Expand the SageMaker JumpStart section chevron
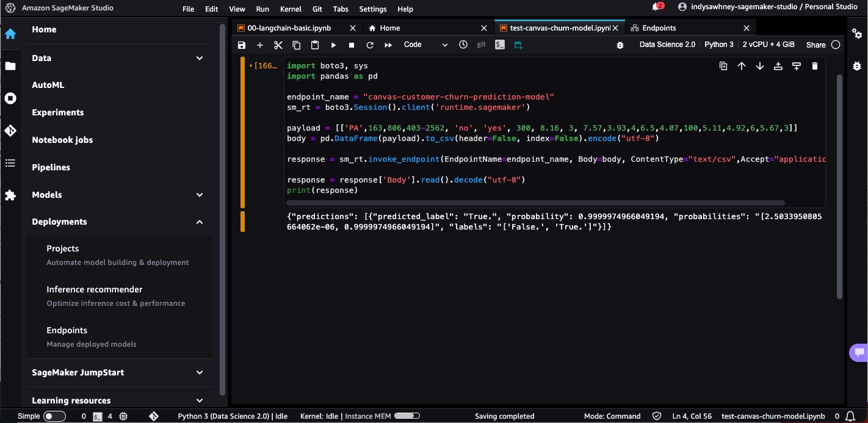Viewport: 868px width, 423px height. (200, 372)
